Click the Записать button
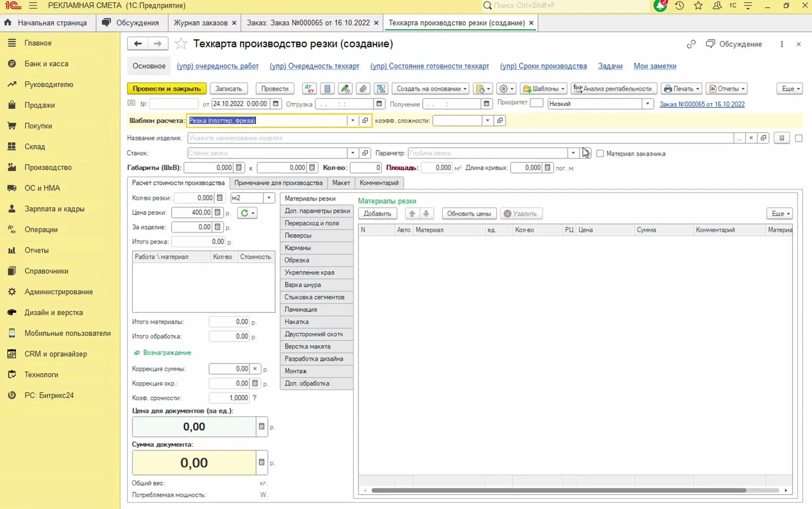The image size is (812, 509). coord(228,88)
